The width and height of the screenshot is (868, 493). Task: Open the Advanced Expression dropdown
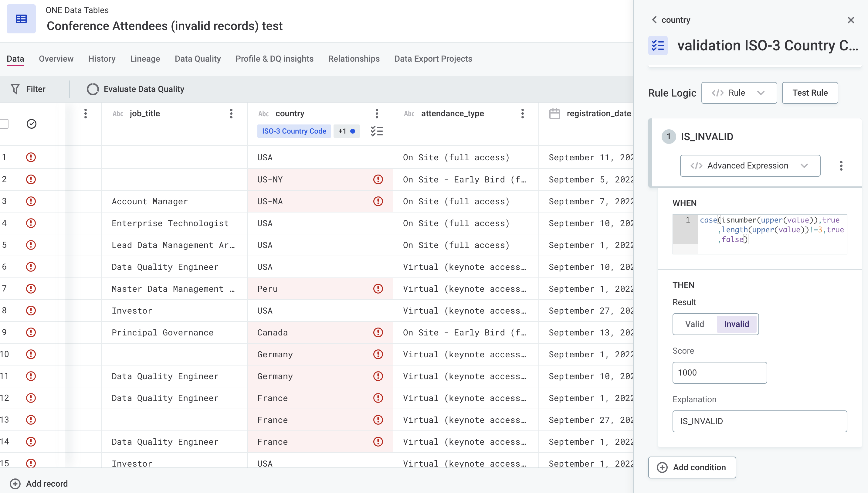click(x=750, y=165)
